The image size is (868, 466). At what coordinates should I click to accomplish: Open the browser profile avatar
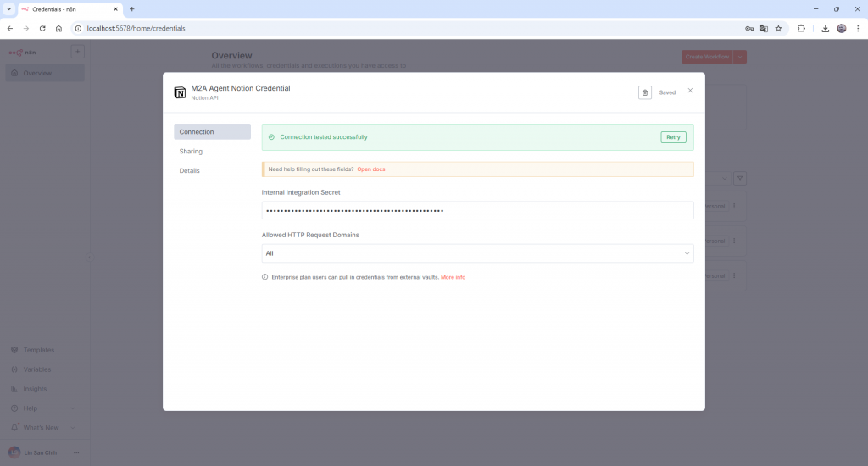pos(842,28)
